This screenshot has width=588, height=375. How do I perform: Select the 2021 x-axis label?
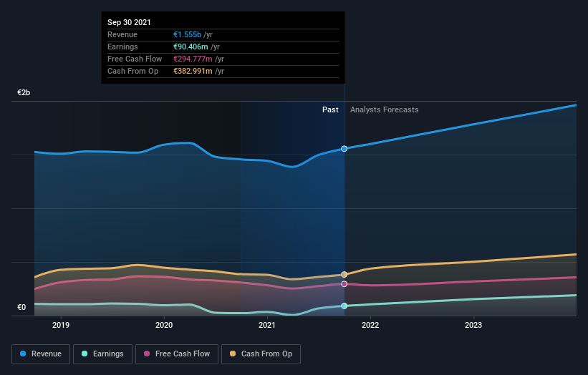pyautogui.click(x=267, y=325)
